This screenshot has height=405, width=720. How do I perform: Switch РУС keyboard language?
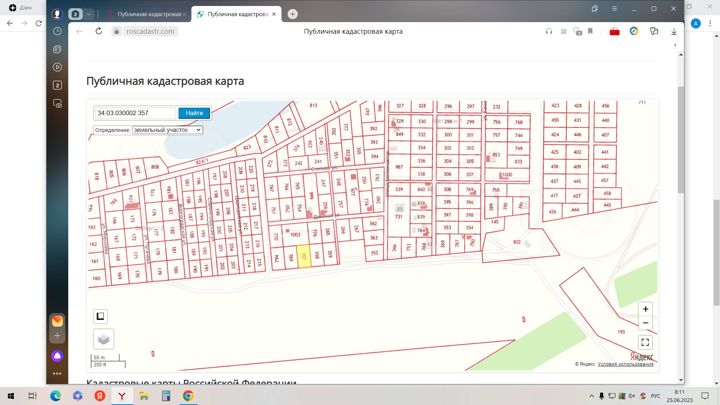pyautogui.click(x=655, y=396)
